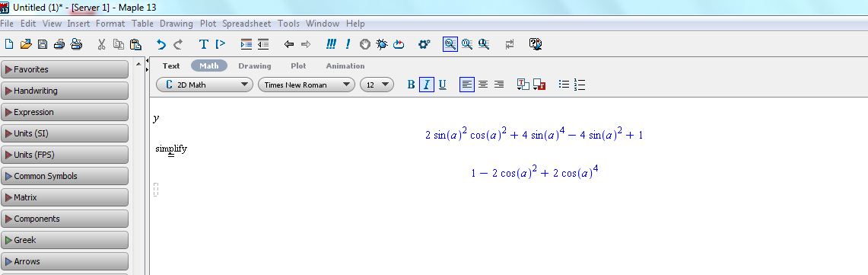Screen dimensions: 868x275
Task: Open the Tools menu
Action: tap(288, 24)
